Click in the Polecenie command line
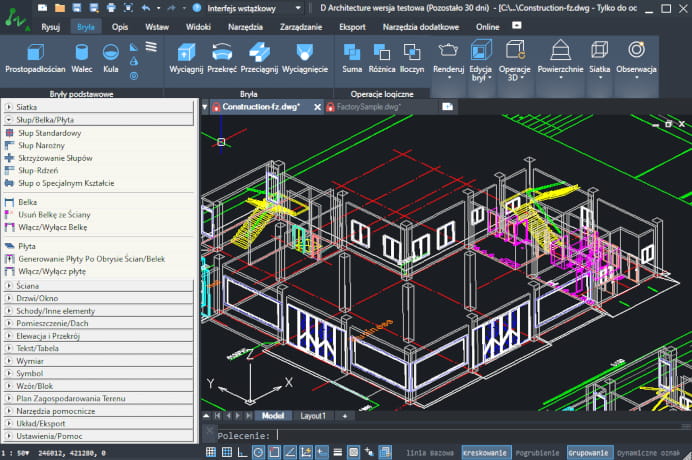Viewport: 692px width, 460px height. [450, 436]
